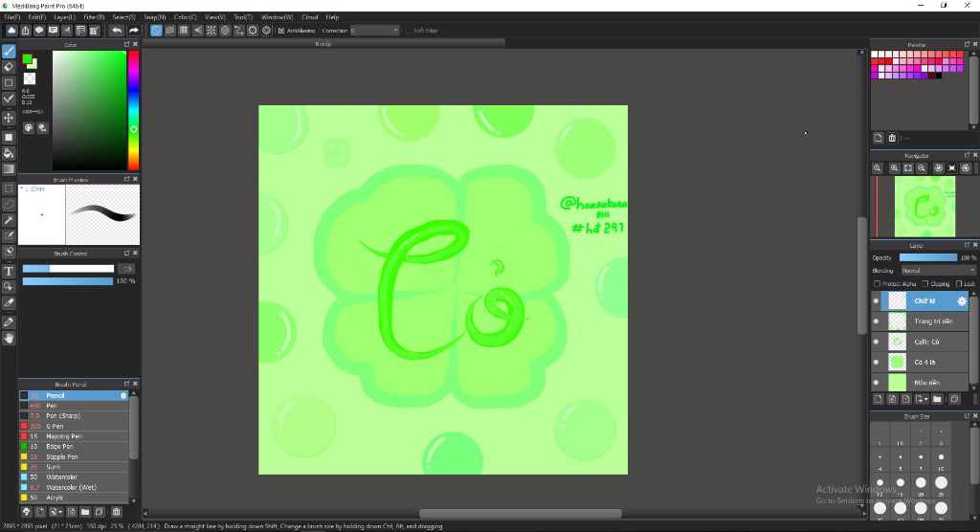Hide the Trang trí nền layer
Image resolution: width=980 pixels, height=532 pixels.
[x=876, y=321]
